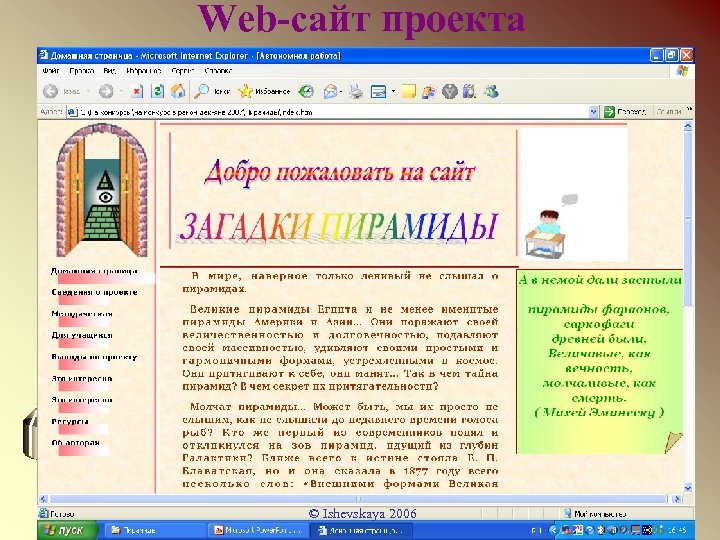Open the Сервис menu

183,71
